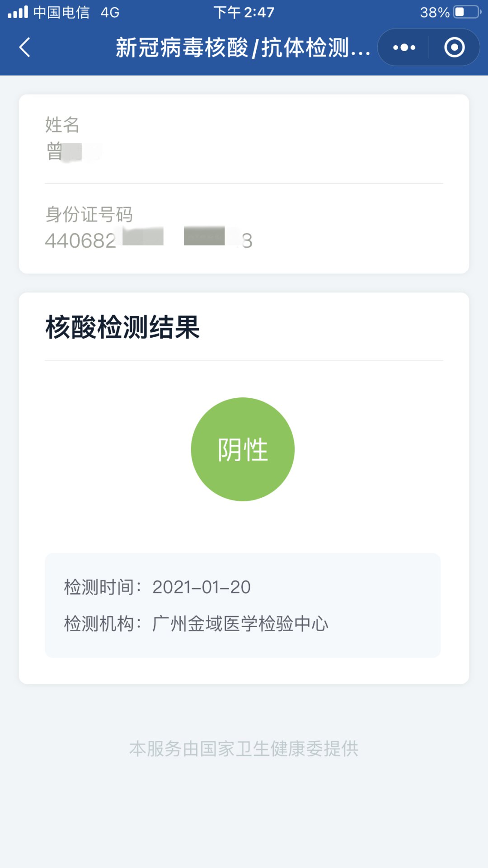Tap the blurred name value
The image size is (488, 868).
74,152
